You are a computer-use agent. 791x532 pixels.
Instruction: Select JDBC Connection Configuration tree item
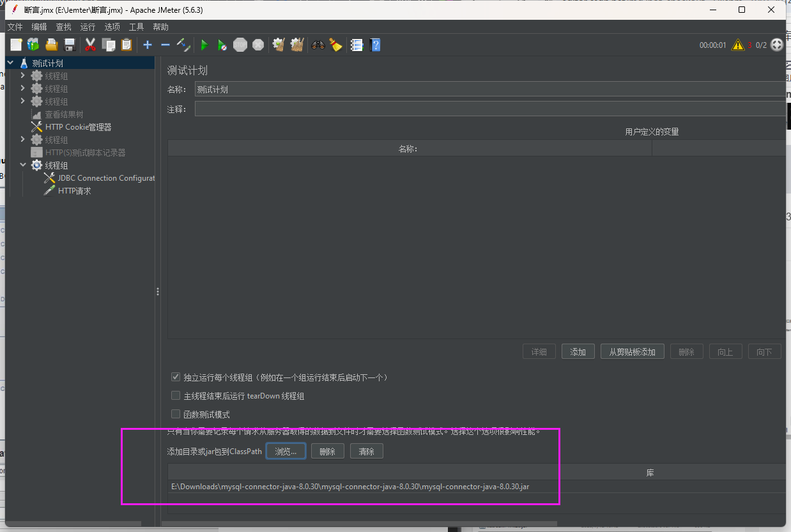tap(106, 178)
